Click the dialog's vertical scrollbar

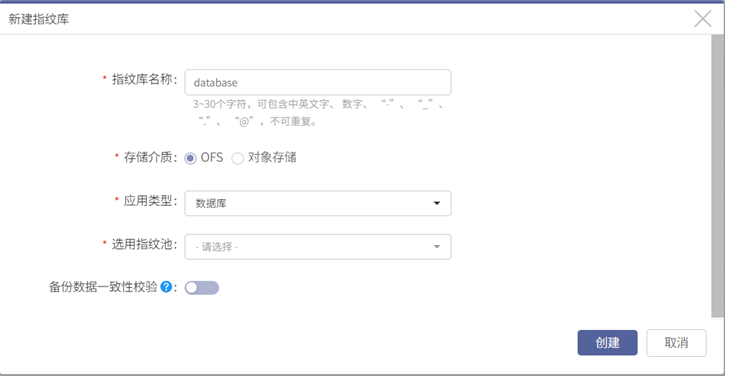pos(717,176)
